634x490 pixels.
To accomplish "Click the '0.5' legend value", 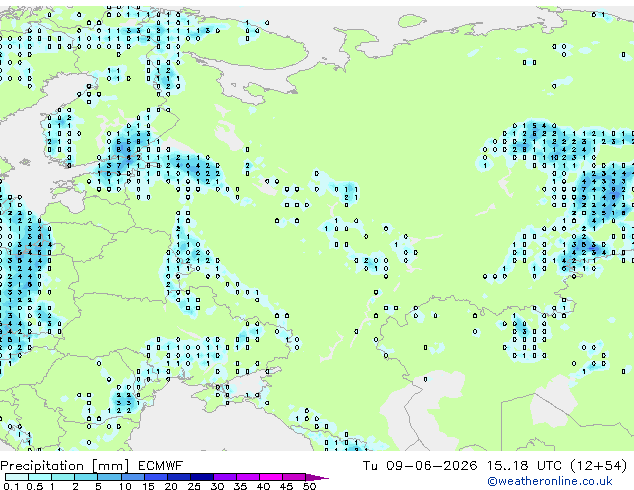I will point(35,486).
